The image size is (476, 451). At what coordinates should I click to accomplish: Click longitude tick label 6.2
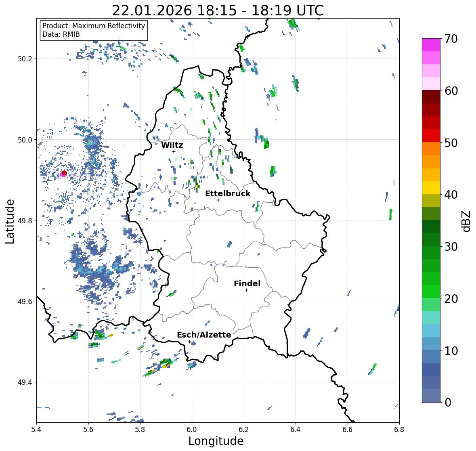244,430
